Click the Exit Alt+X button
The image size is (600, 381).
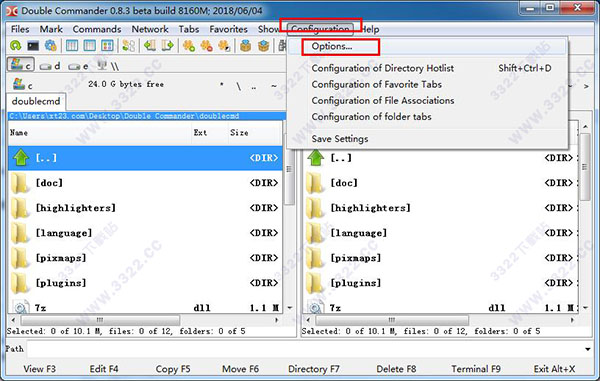554,369
